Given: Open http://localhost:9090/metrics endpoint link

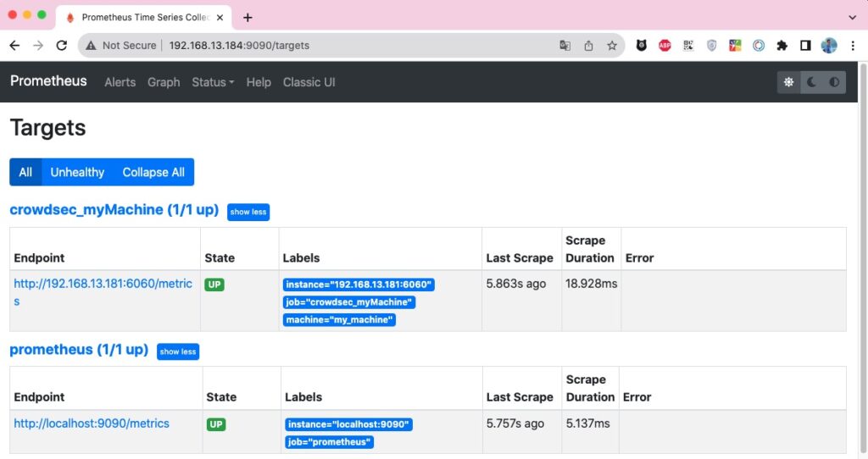Looking at the screenshot, I should [92, 423].
